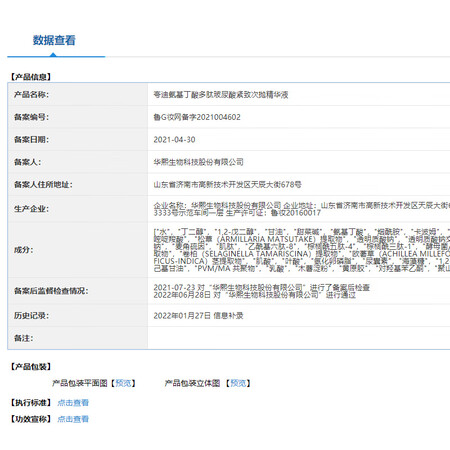Click the 备案编号 label
Image resolution: width=450 pixels, height=450 pixels.
(x=31, y=117)
